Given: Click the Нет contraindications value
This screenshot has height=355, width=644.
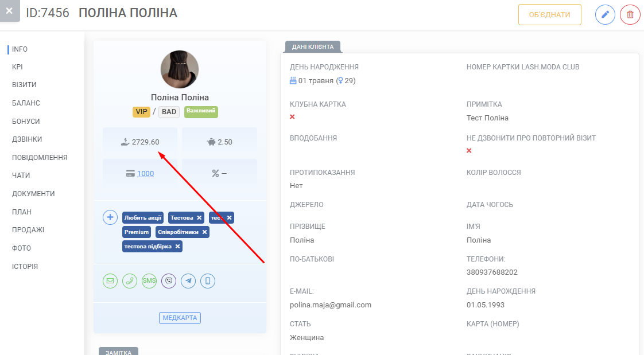Looking at the screenshot, I should click(296, 185).
